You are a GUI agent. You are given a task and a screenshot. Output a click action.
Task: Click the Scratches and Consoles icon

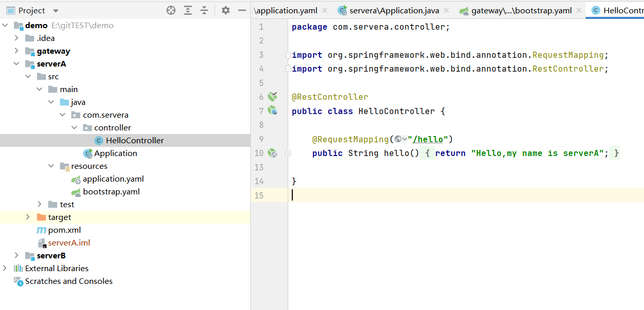pyautogui.click(x=18, y=281)
